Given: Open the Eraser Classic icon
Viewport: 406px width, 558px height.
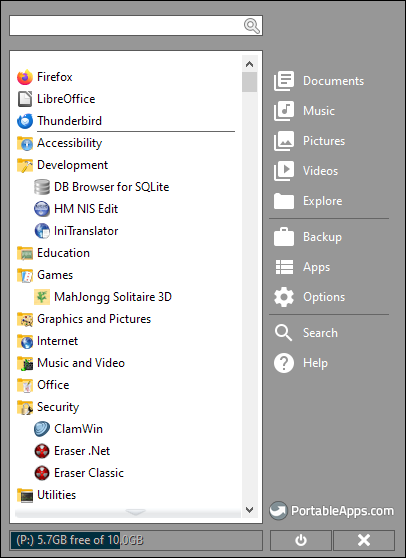Looking at the screenshot, I should click(x=42, y=473).
